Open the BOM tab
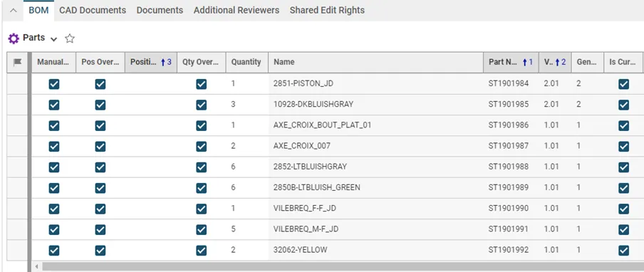644x272 pixels. pos(38,10)
